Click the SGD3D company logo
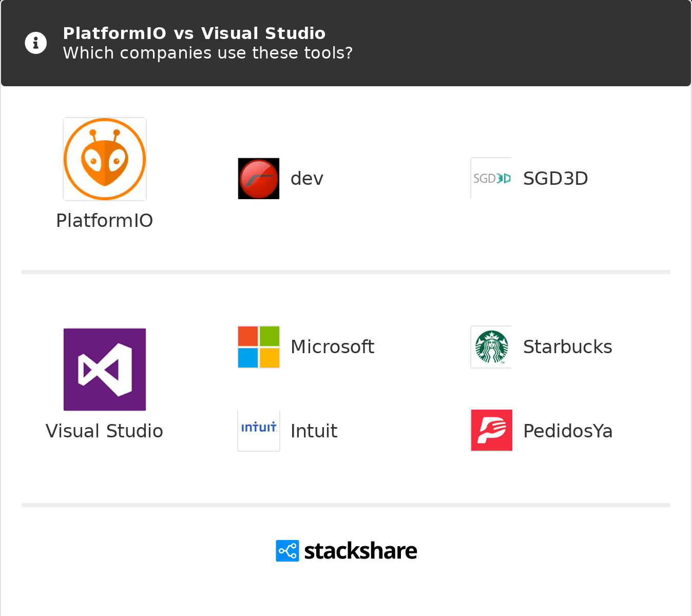This screenshot has width=692, height=616. [492, 179]
